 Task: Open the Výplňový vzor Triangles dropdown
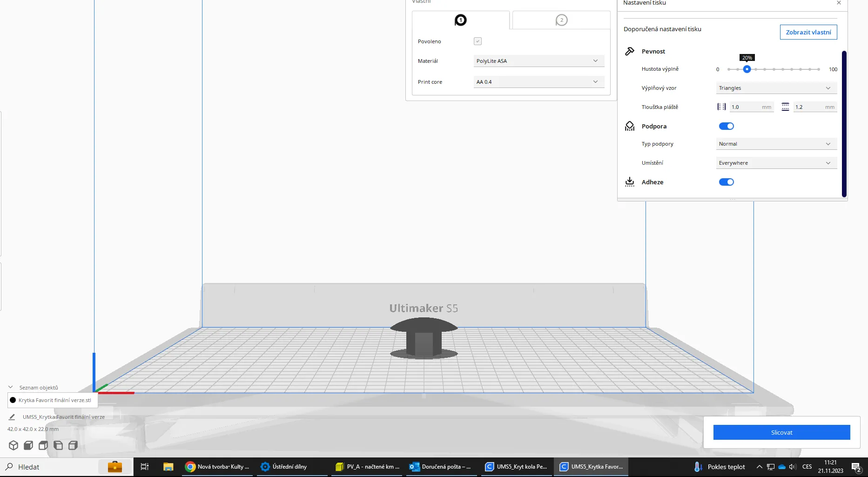click(x=776, y=88)
